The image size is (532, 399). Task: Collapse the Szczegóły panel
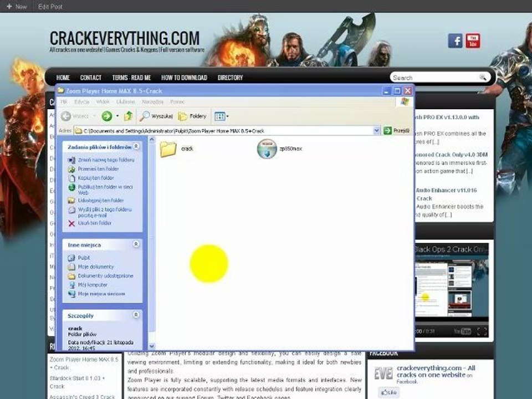(136, 315)
